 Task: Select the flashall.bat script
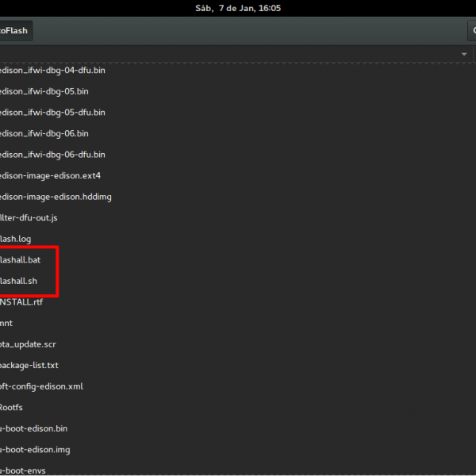click(x=20, y=260)
